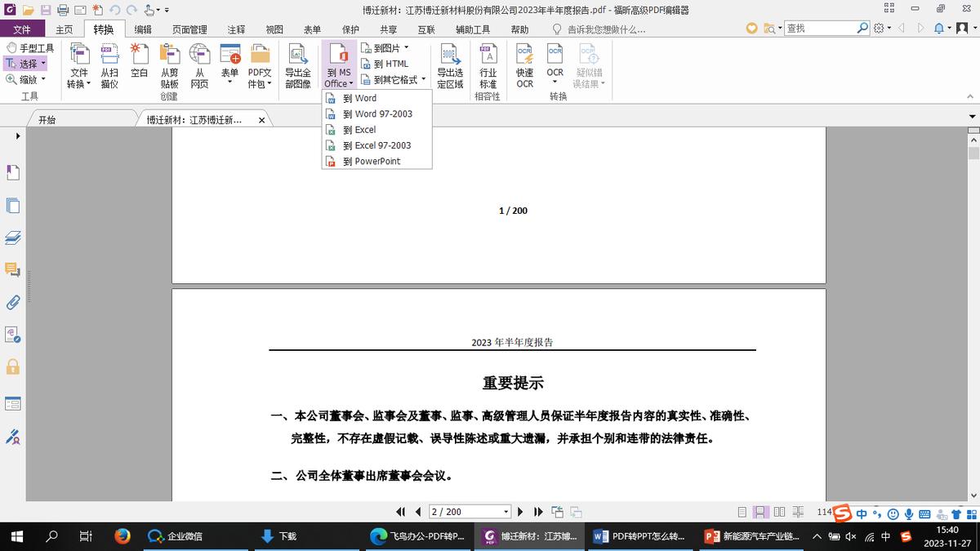Image resolution: width=980 pixels, height=551 pixels.
Task: Click the 快速OCR (Quick OCR) icon
Action: tap(524, 65)
